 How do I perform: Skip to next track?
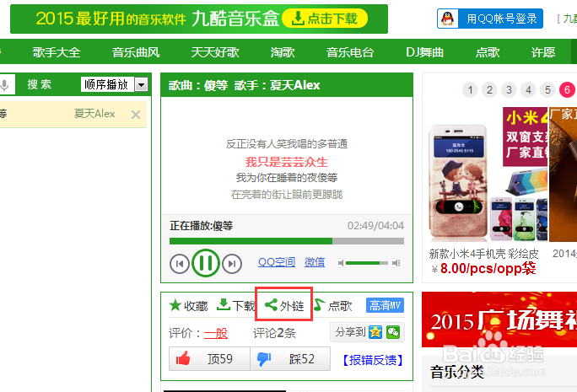click(232, 264)
